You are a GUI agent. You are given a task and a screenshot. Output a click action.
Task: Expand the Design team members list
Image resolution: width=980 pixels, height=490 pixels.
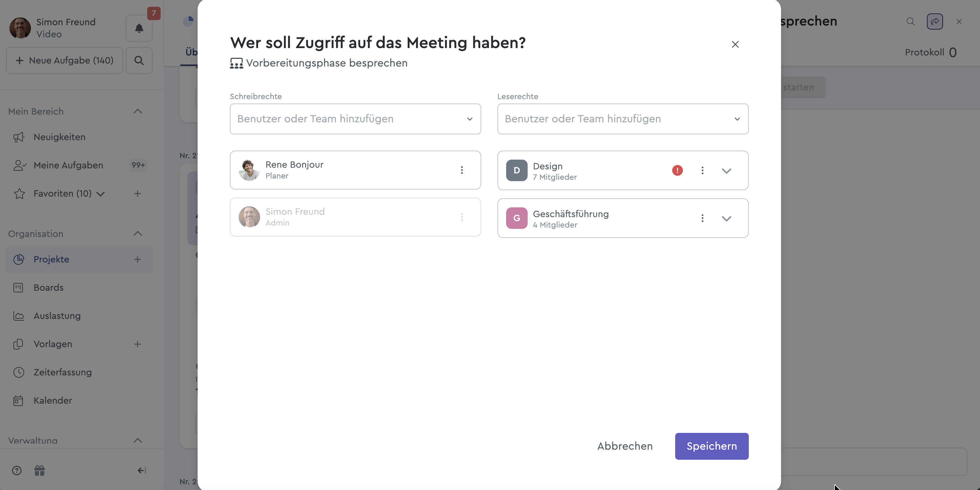point(726,171)
